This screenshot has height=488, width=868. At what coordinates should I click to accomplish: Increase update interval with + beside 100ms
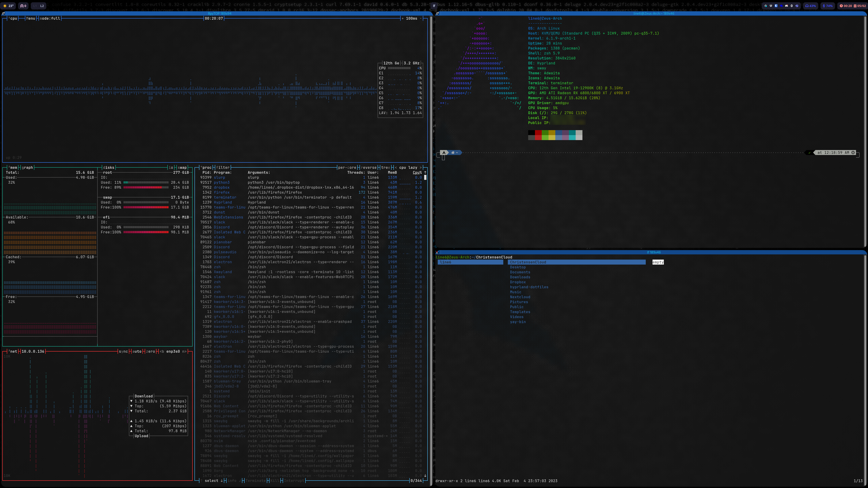403,19
